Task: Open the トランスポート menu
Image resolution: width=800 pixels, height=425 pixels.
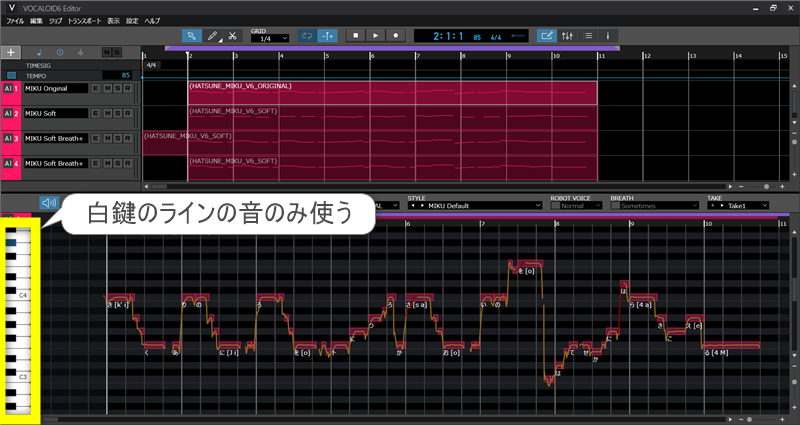Action: click(85, 21)
